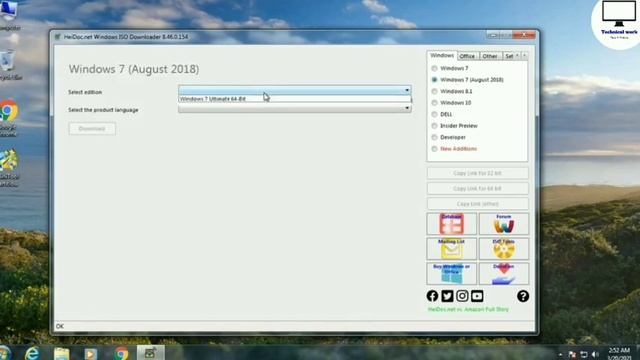Open HeiDoc.net vs. Amazon Full Story link
This screenshot has height=360, width=640.
point(468,309)
